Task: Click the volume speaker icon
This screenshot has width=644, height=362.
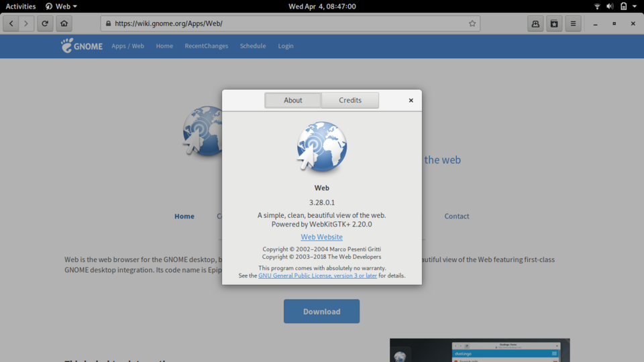Action: click(610, 6)
